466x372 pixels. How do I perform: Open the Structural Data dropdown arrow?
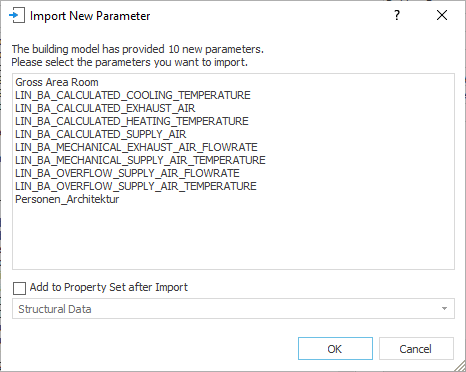[x=444, y=309]
